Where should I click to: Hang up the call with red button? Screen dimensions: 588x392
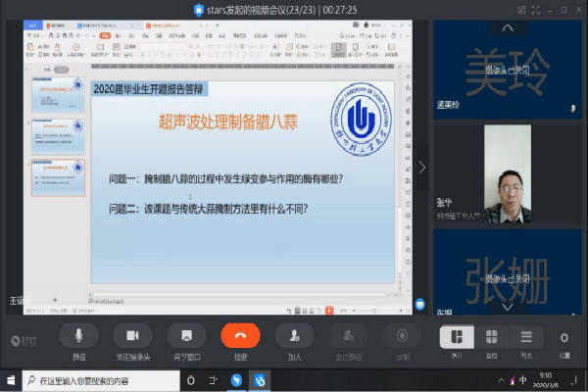(240, 336)
